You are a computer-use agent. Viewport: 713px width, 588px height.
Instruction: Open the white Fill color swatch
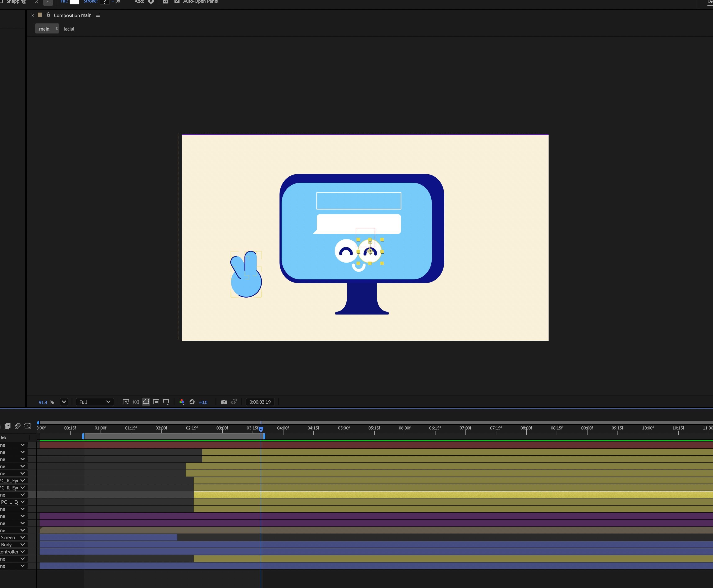[74, 2]
